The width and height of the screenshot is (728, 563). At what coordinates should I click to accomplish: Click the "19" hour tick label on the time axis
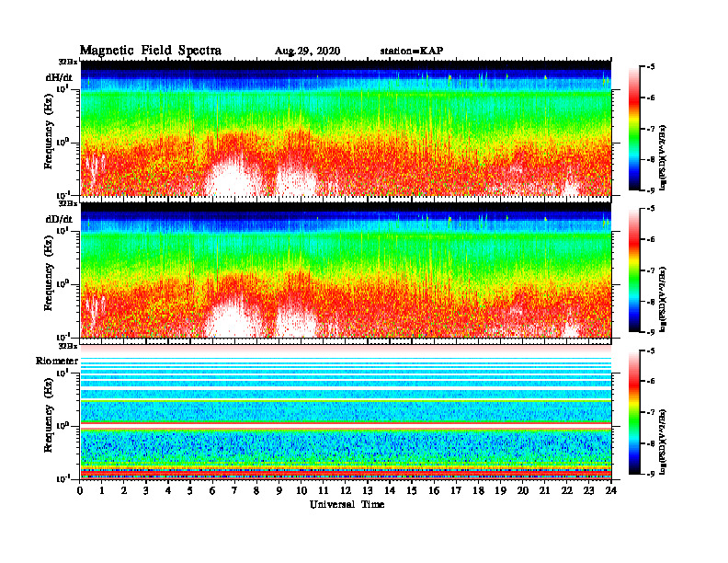[500, 490]
